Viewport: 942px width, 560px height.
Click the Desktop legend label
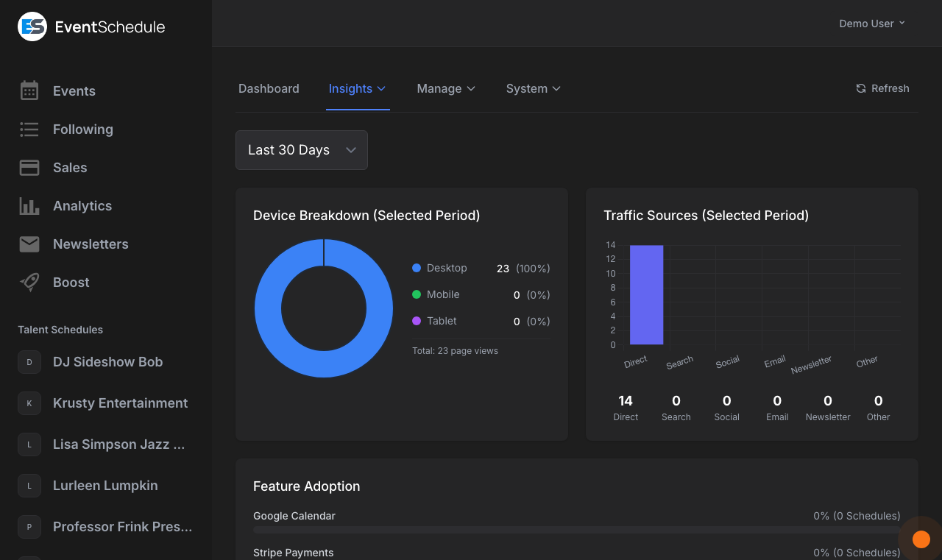click(x=447, y=268)
